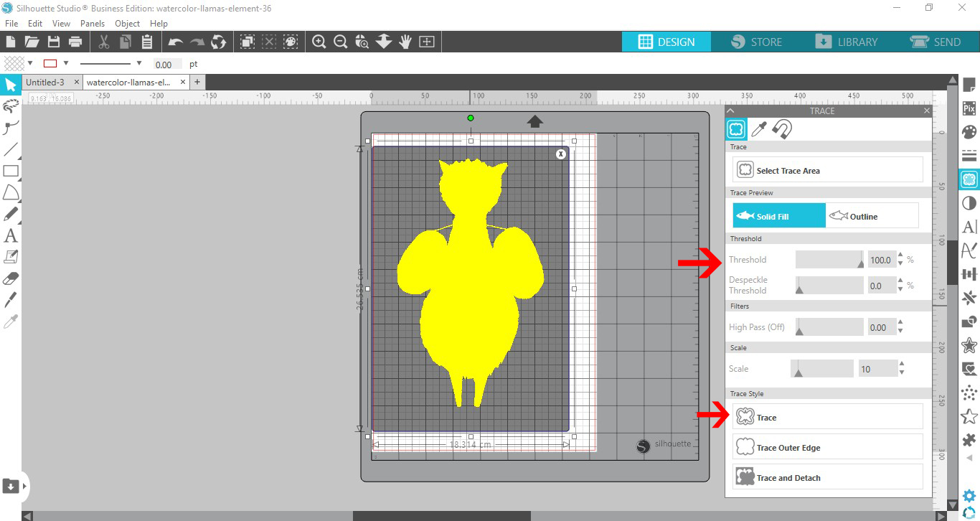Image resolution: width=980 pixels, height=521 pixels.
Task: Click the Paste clipboard icon
Action: pyautogui.click(x=147, y=42)
